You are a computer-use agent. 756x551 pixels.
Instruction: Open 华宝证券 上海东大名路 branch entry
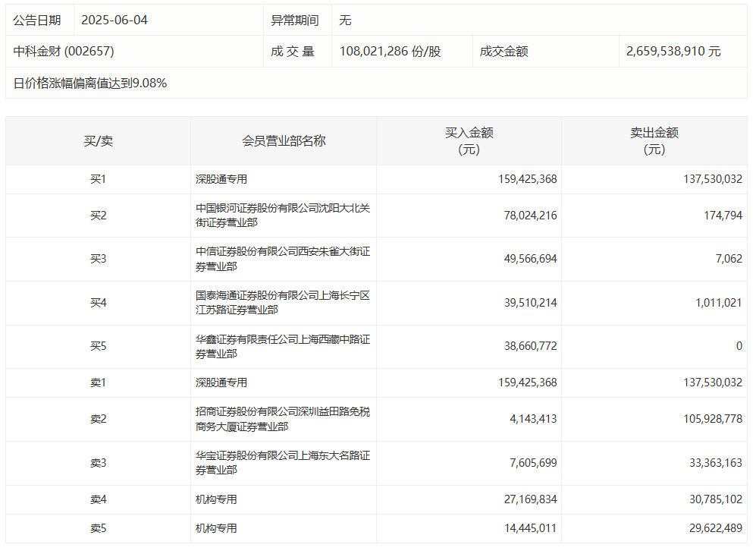282,463
